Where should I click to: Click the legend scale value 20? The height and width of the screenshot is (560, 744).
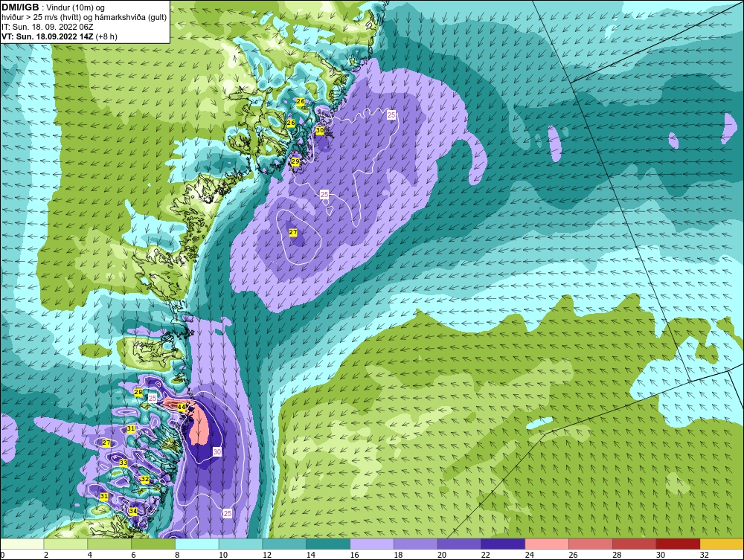click(442, 555)
